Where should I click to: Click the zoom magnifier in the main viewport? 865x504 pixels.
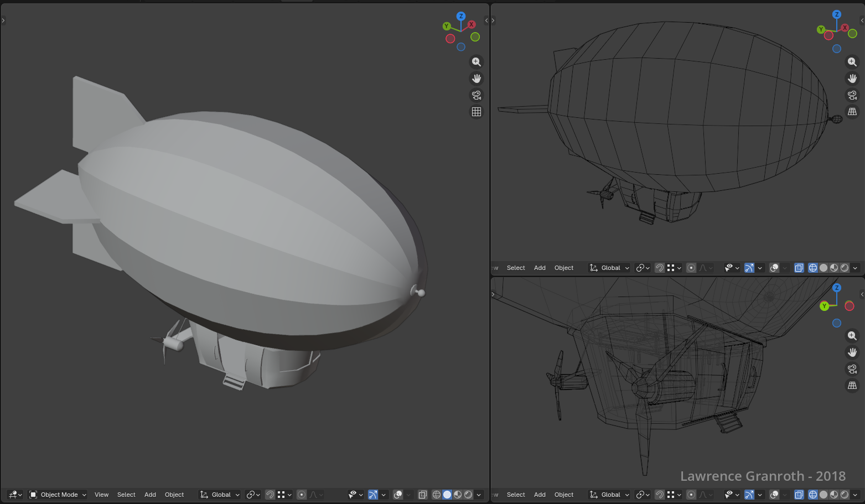(476, 62)
